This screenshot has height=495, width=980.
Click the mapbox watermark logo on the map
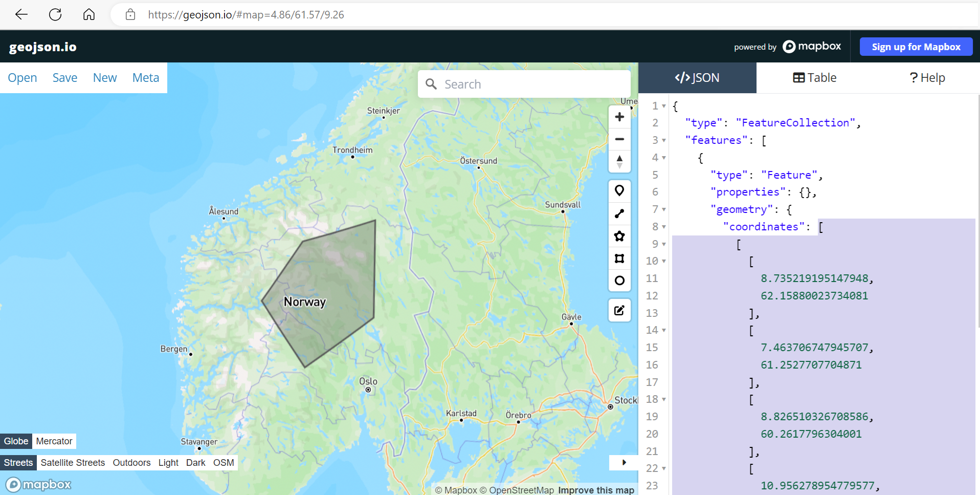click(x=38, y=484)
